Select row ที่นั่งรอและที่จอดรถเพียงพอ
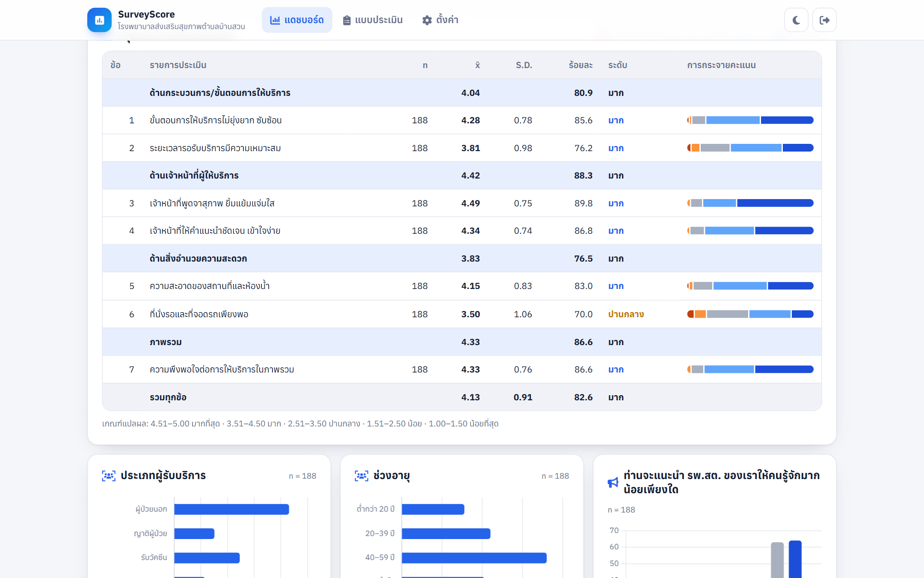 [462, 314]
